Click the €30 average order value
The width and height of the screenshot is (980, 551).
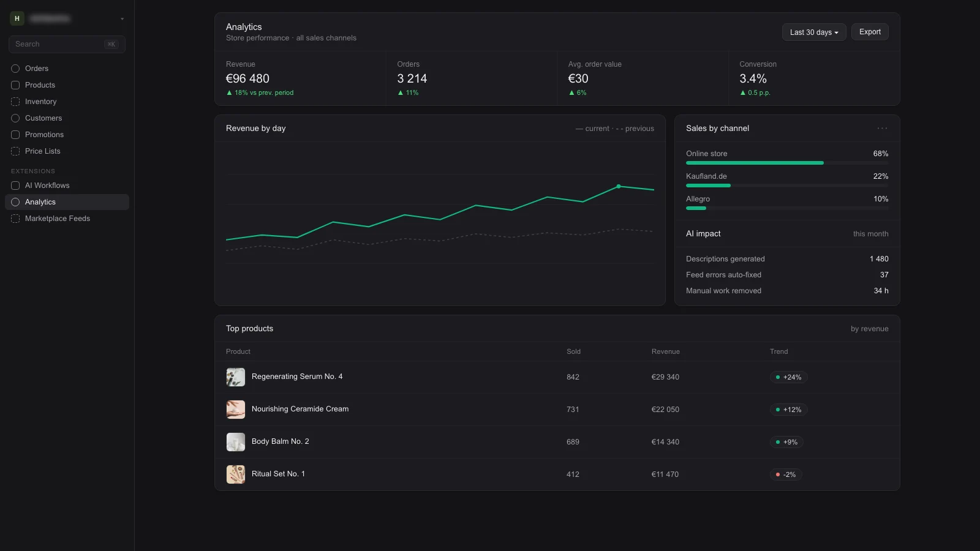578,78
